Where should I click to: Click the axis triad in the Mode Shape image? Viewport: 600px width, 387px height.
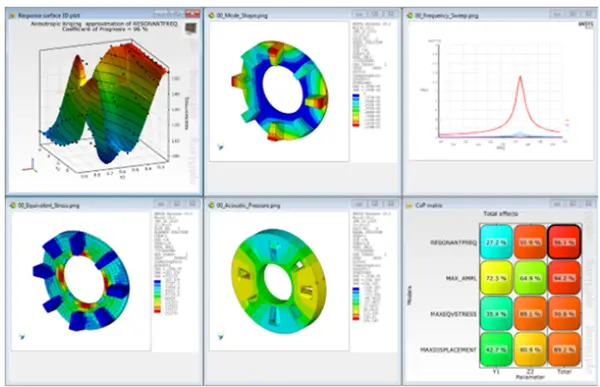tap(220, 147)
